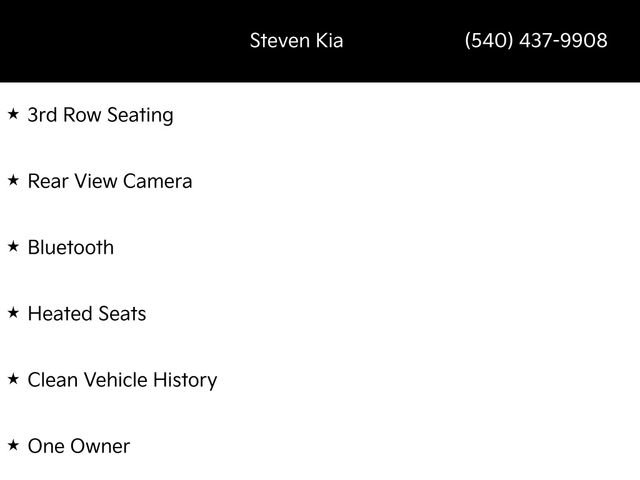Click the star next to Rear View Camera
The height and width of the screenshot is (480, 640).
click(x=13, y=180)
